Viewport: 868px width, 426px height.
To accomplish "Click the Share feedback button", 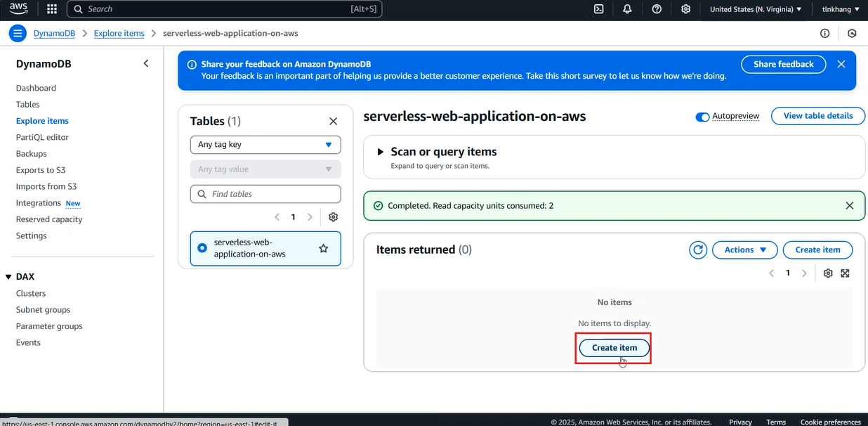I will (784, 64).
